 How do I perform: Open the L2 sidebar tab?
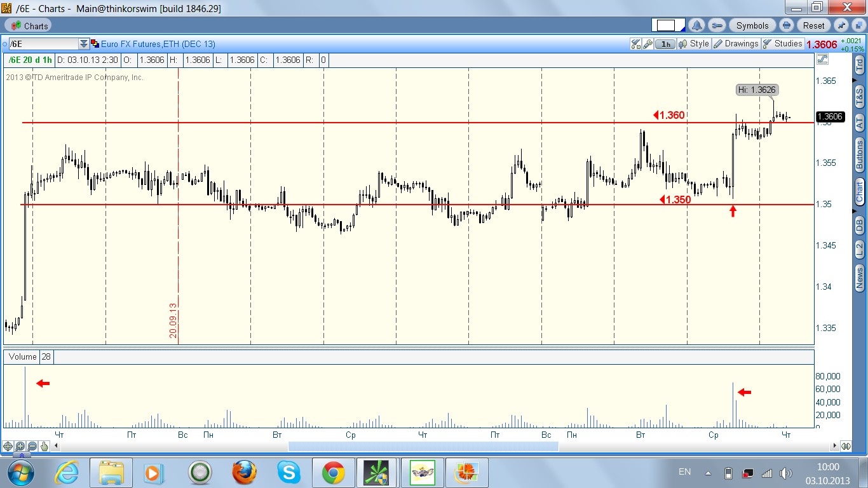(x=860, y=250)
